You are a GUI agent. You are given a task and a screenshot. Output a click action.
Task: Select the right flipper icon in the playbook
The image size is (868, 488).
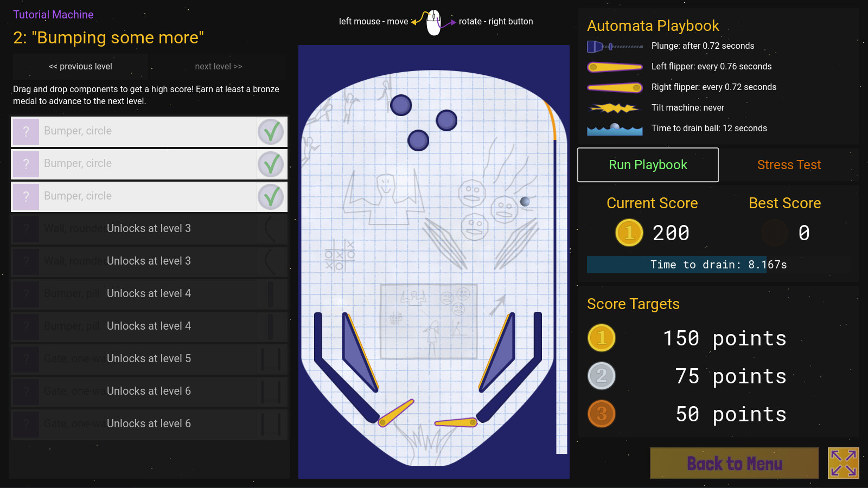click(615, 87)
